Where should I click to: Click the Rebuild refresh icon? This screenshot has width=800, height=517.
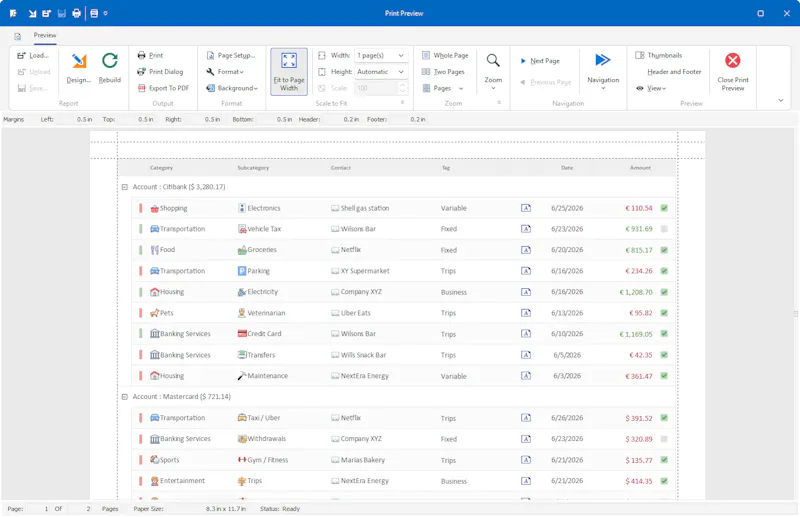pos(110,61)
